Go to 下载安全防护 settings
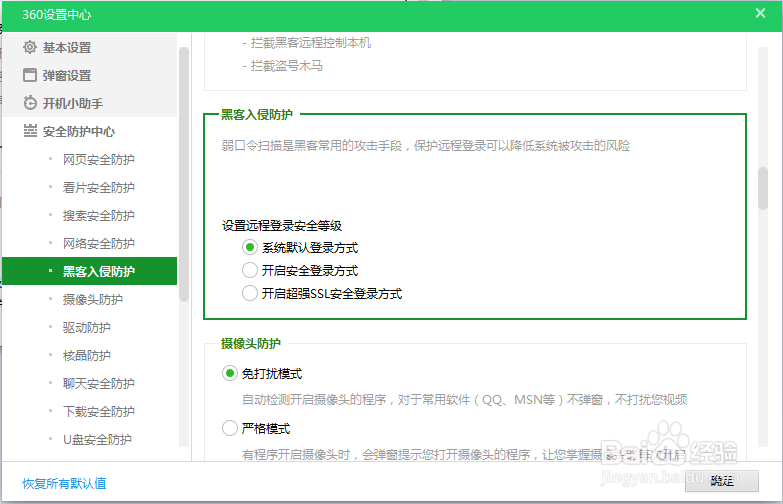Screen dimensions: 783x504 coord(98,411)
